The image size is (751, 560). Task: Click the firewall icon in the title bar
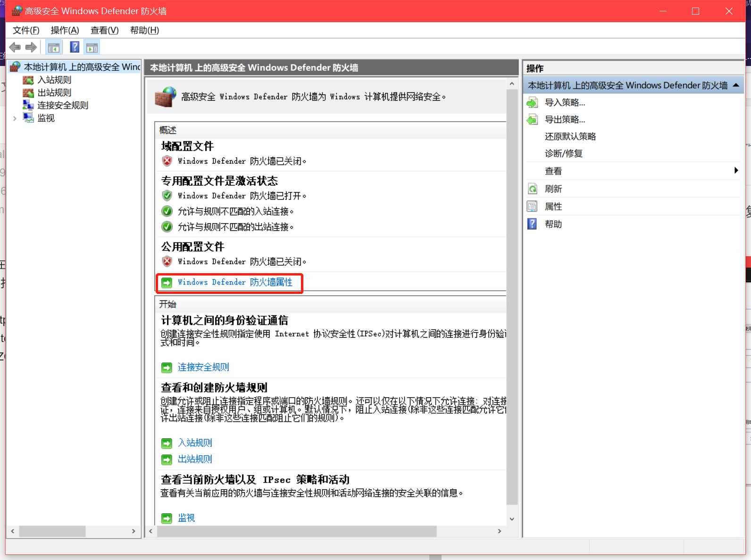pyautogui.click(x=17, y=11)
